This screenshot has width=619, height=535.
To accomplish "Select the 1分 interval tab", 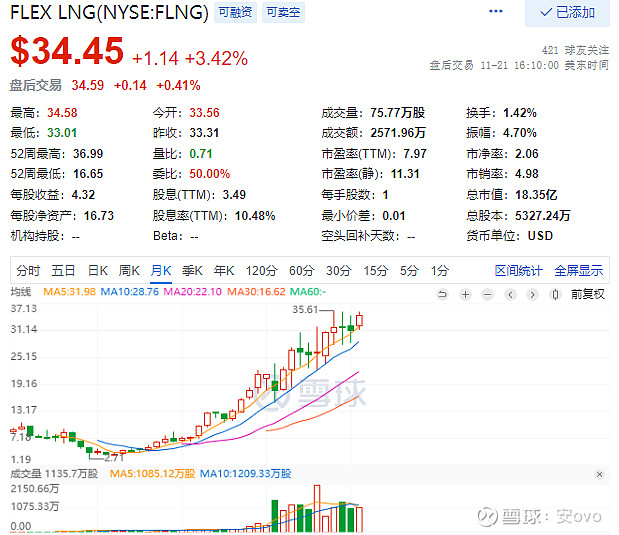I will [440, 271].
